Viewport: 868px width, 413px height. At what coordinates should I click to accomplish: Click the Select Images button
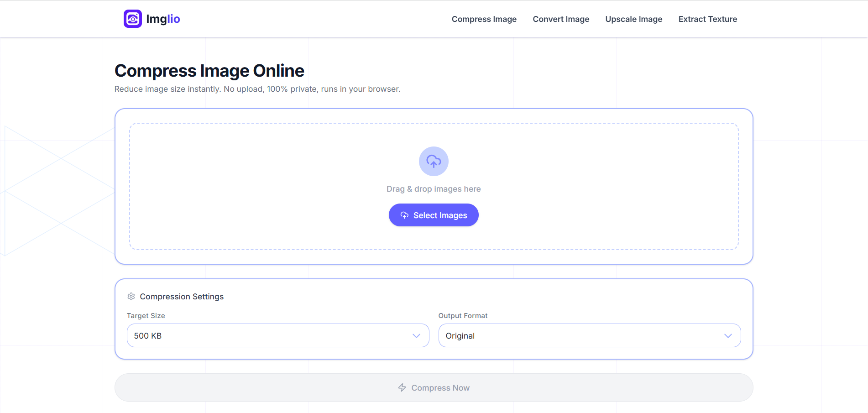pos(434,215)
